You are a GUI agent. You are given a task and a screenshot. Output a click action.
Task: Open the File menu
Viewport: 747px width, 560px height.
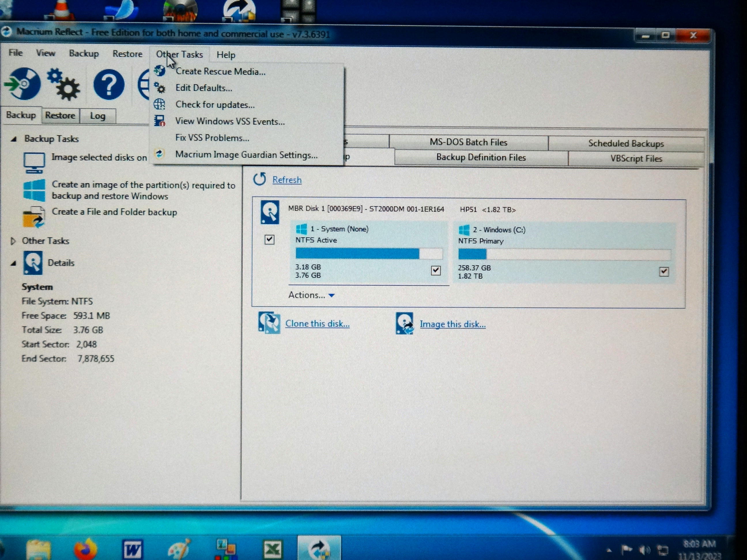[x=16, y=53]
